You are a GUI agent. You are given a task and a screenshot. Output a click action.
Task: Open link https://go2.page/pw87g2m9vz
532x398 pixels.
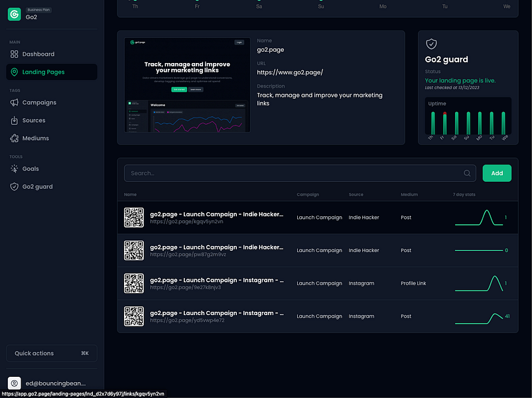[x=188, y=255]
